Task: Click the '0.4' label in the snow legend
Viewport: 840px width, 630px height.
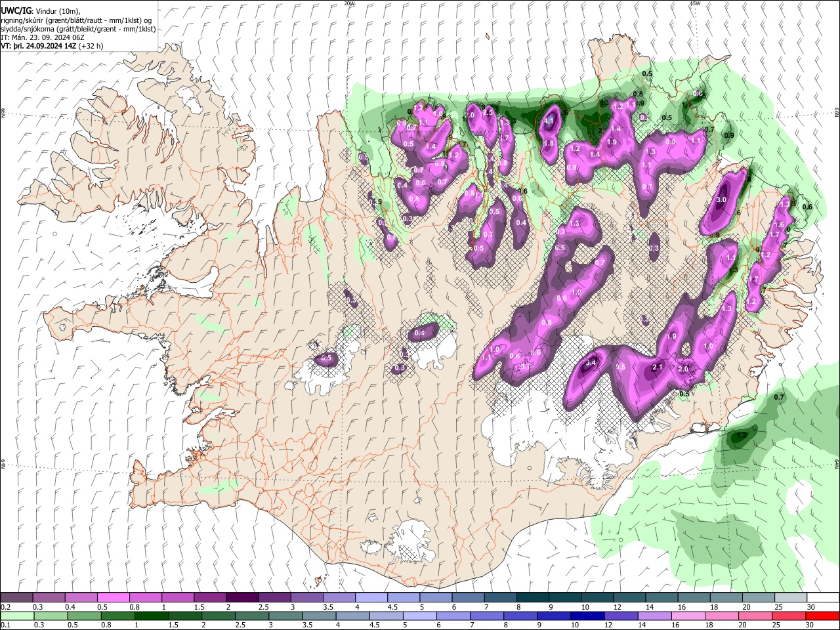Action: click(x=70, y=607)
